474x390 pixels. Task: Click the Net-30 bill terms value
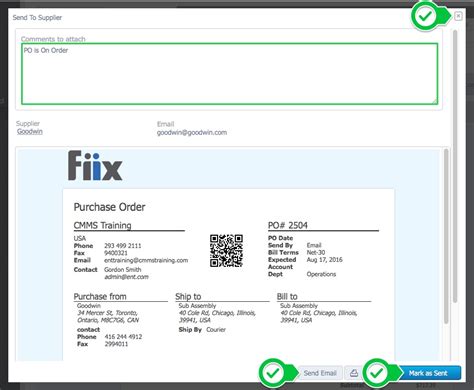click(x=316, y=252)
